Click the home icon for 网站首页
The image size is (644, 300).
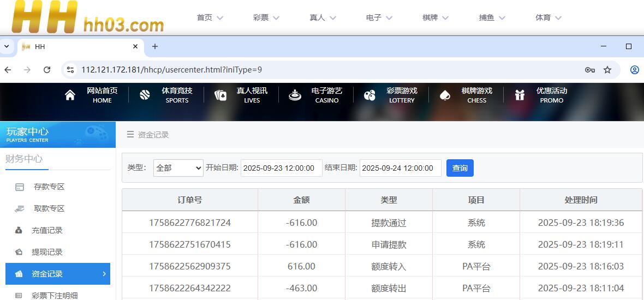point(70,95)
